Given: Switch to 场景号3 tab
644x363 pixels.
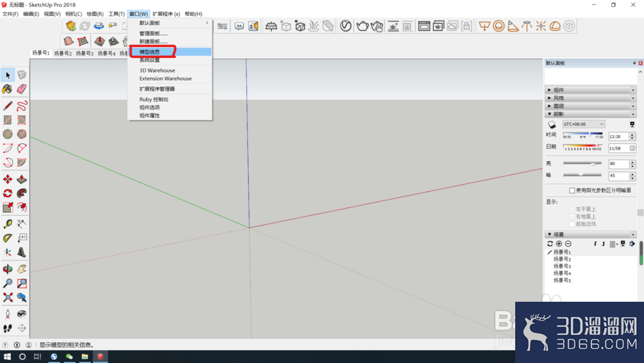Looking at the screenshot, I should point(84,54).
